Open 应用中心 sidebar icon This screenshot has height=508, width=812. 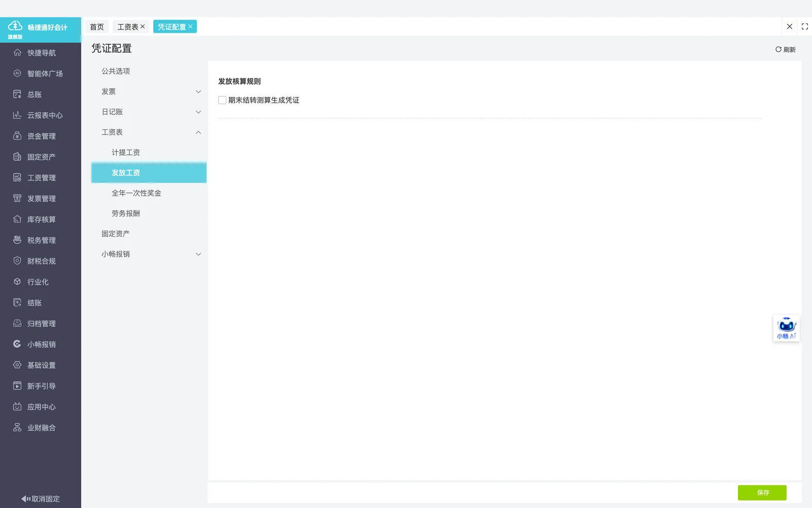17,406
